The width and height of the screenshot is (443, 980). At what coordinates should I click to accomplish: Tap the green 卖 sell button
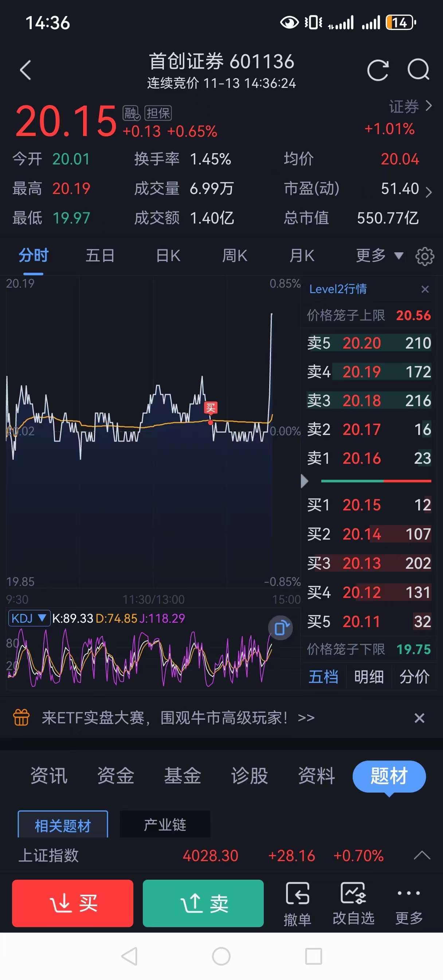tap(203, 903)
